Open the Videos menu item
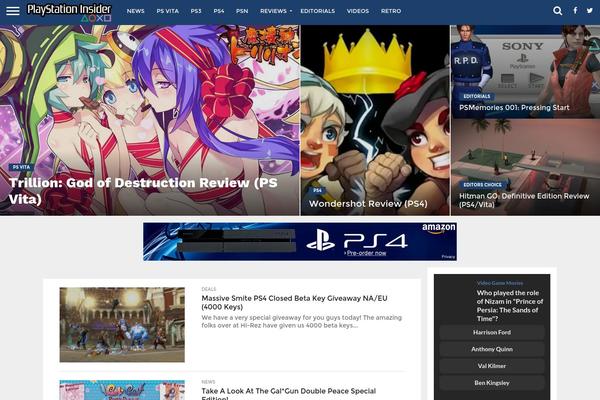The width and height of the screenshot is (600, 400). [358, 11]
